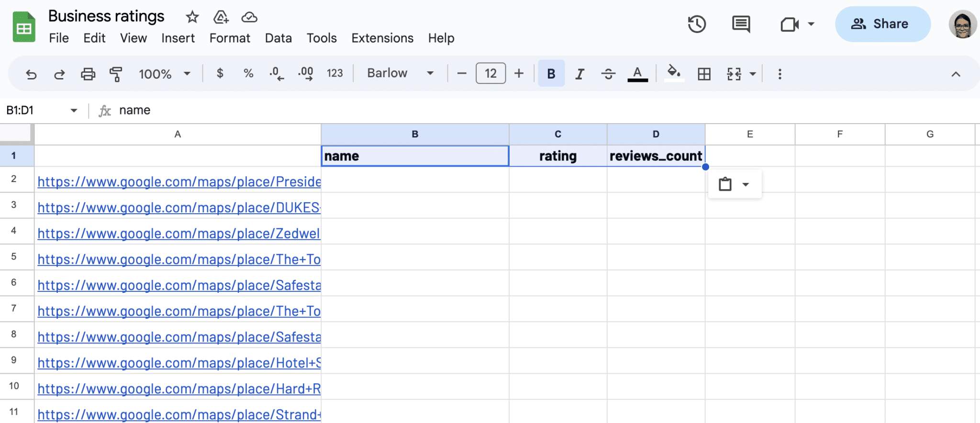Image resolution: width=980 pixels, height=423 pixels.
Task: Open the text color picker
Action: point(637,73)
